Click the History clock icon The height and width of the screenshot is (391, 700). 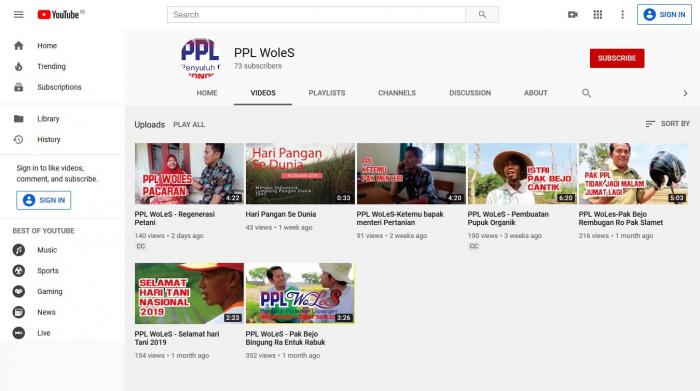tap(19, 140)
